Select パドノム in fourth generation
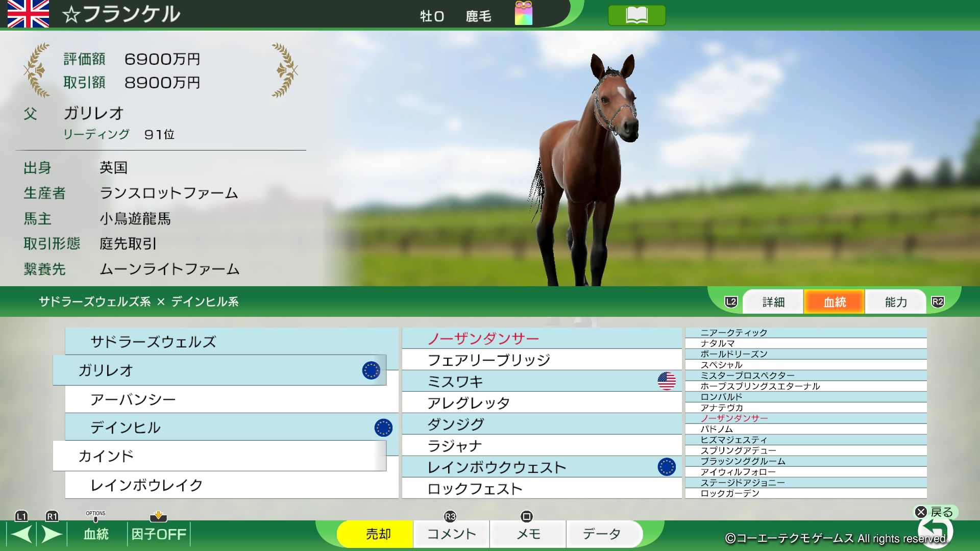Viewport: 980px width, 551px height. click(806, 429)
